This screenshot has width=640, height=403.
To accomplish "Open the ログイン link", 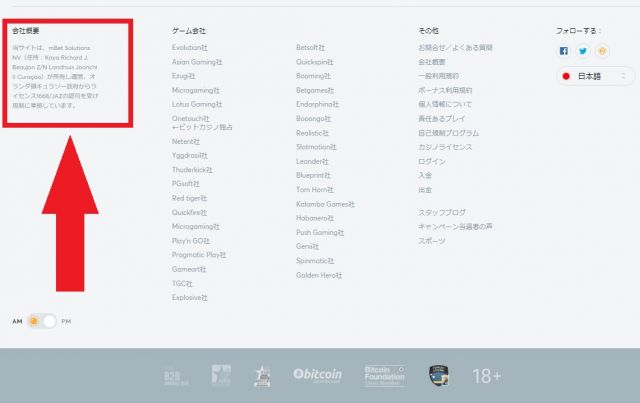I will 432,161.
